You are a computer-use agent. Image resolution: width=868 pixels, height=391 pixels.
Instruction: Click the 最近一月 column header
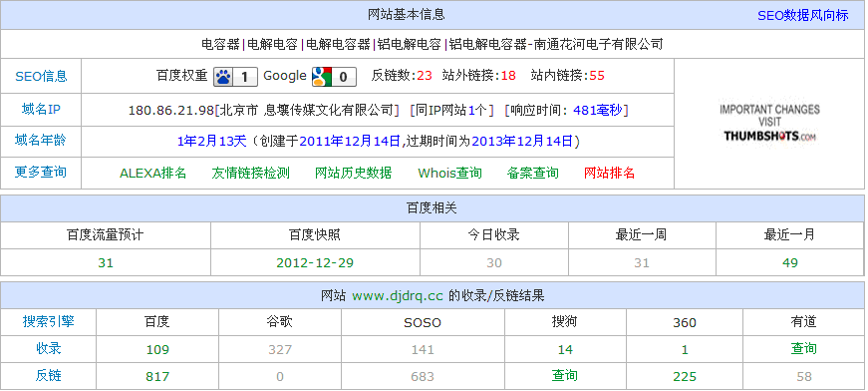[x=789, y=234]
